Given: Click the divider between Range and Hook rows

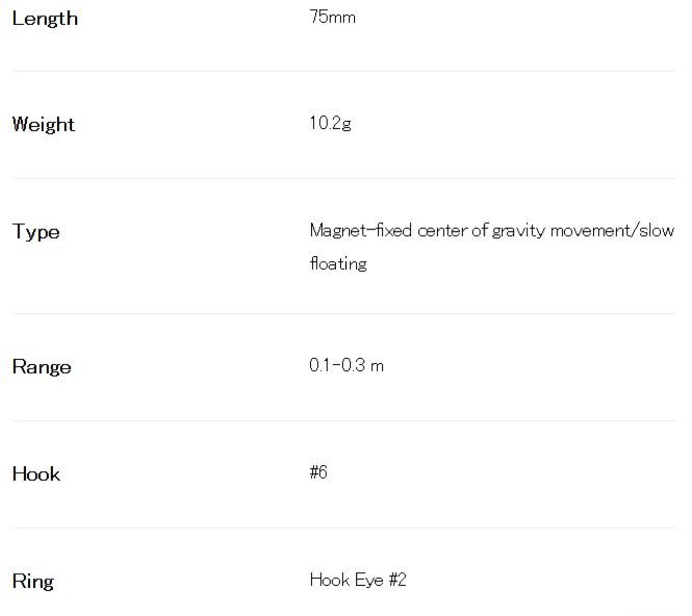Looking at the screenshot, I should click(344, 421).
